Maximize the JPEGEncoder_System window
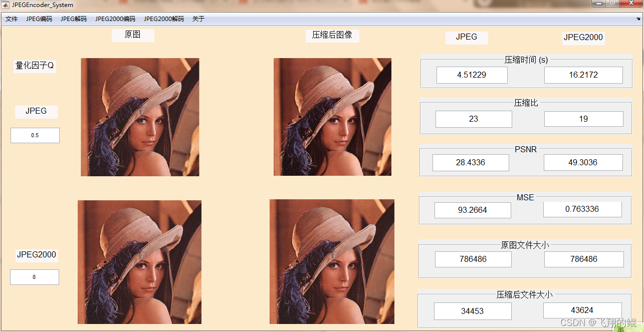644x332 pixels. (x=612, y=4)
